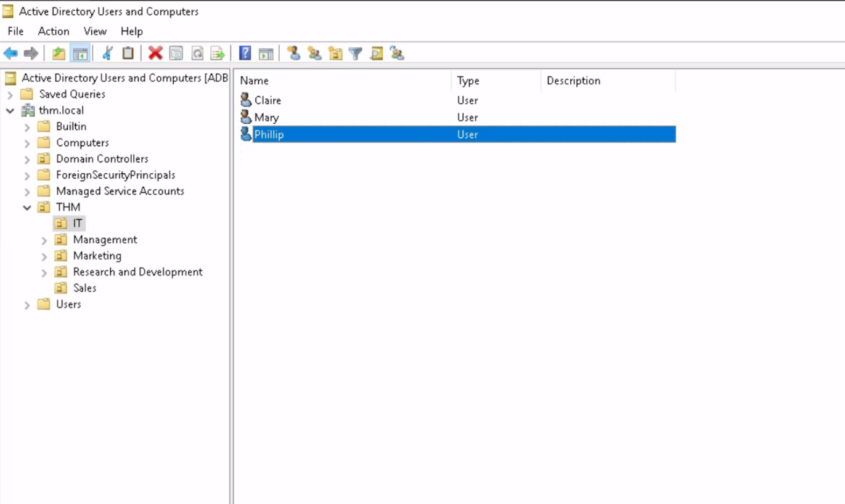Create a new group via toolbar icon
The height and width of the screenshot is (504, 845).
click(x=314, y=54)
